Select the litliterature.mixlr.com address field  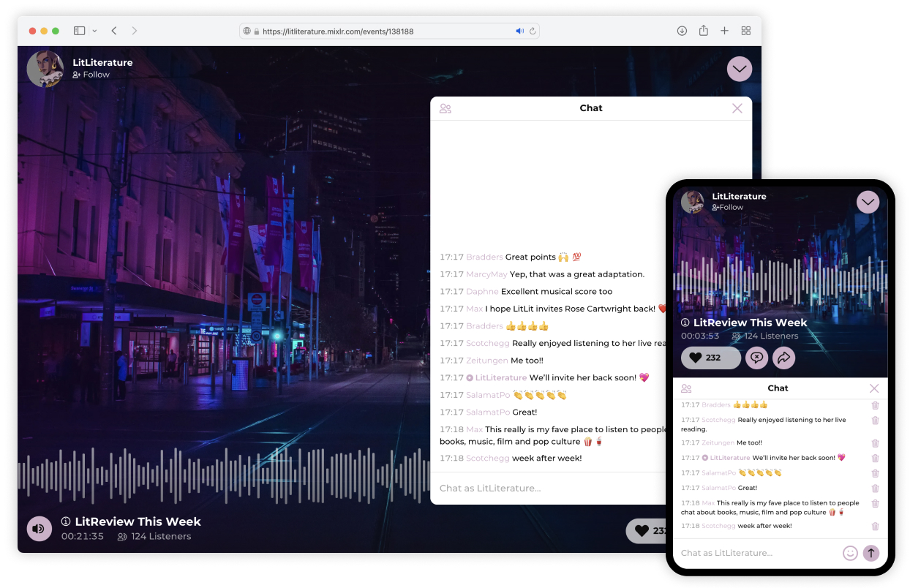click(x=389, y=31)
